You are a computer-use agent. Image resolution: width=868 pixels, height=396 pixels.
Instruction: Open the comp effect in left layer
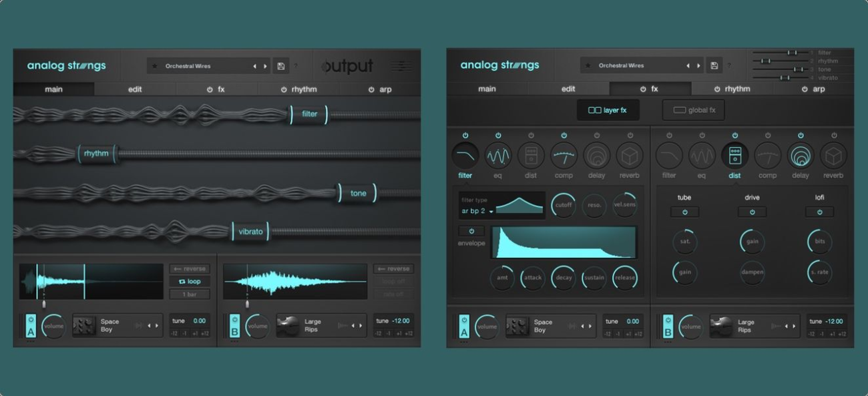pyautogui.click(x=564, y=156)
